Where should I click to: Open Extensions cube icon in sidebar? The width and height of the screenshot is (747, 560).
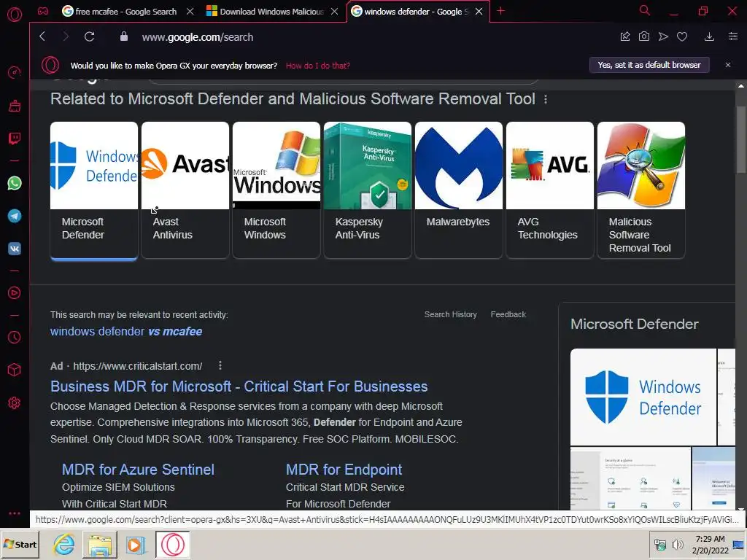coord(15,370)
